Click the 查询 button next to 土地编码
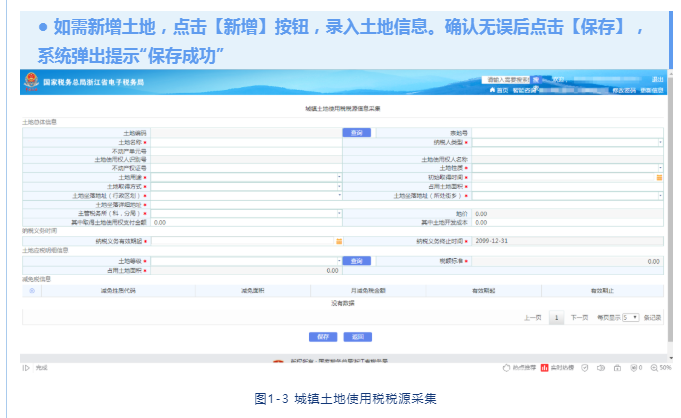Viewport: 681px width, 418px height. (x=357, y=133)
